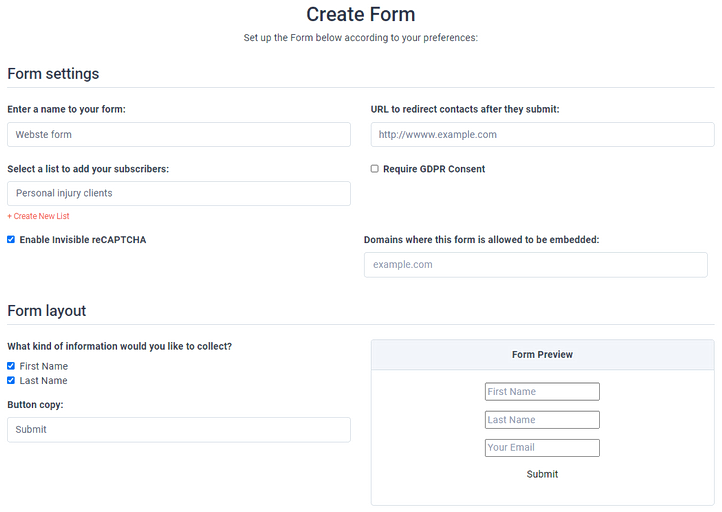Uncheck the Last Name field checkbox

click(11, 381)
